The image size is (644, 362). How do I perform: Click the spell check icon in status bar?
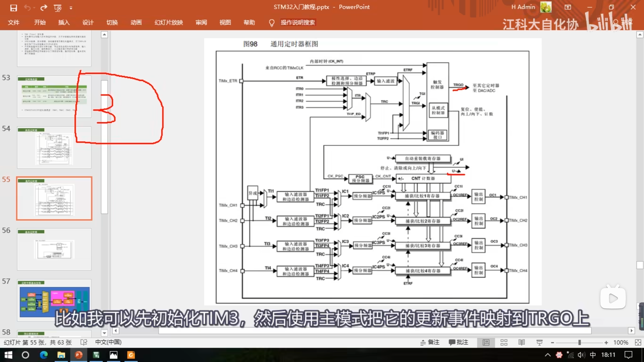(84, 342)
